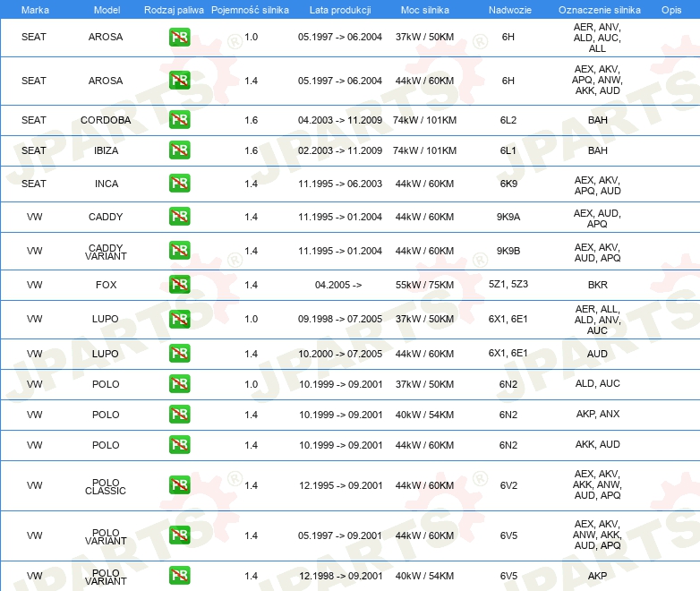Click the Rodzaj paliwa column header
Image resolution: width=700 pixels, height=591 pixels.
coord(174,10)
